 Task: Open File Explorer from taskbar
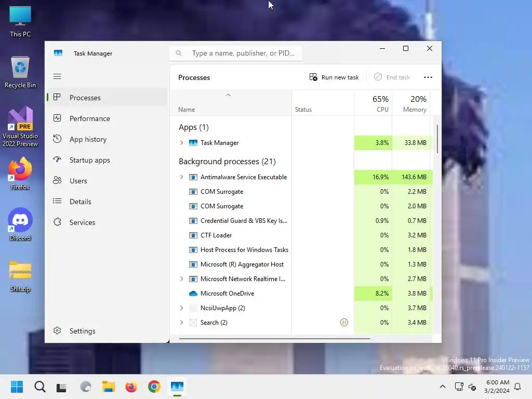[x=109, y=387]
